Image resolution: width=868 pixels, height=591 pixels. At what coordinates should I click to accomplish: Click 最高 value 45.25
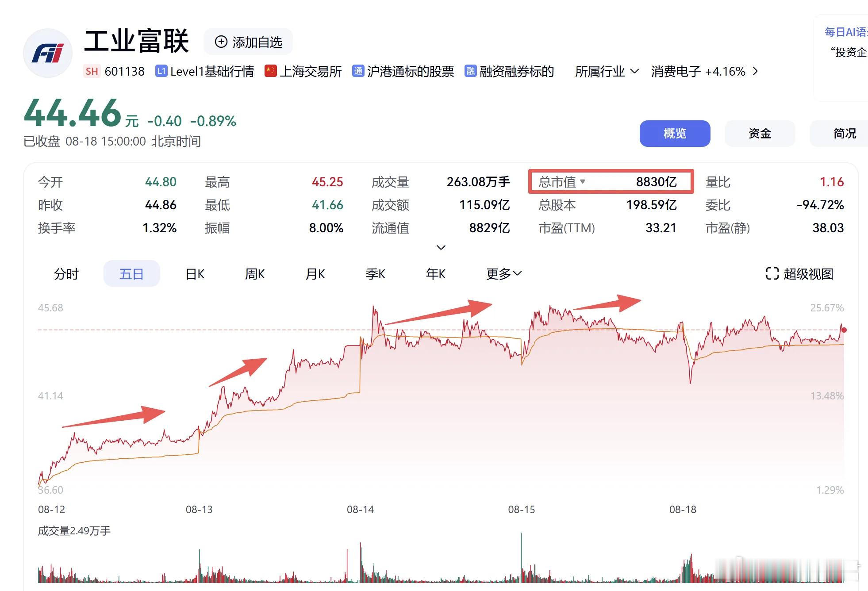click(327, 182)
